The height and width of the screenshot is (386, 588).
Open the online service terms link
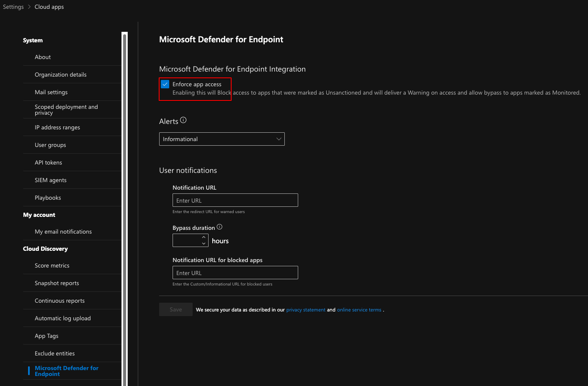coord(359,310)
